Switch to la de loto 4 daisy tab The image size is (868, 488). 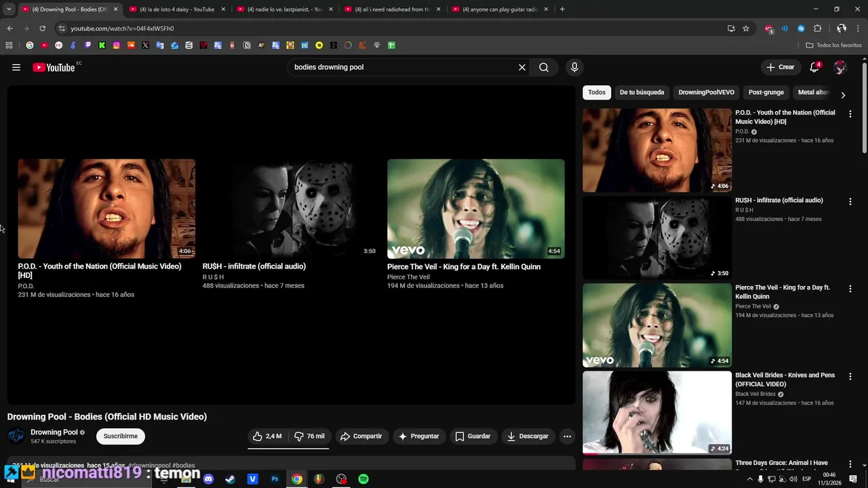176,9
